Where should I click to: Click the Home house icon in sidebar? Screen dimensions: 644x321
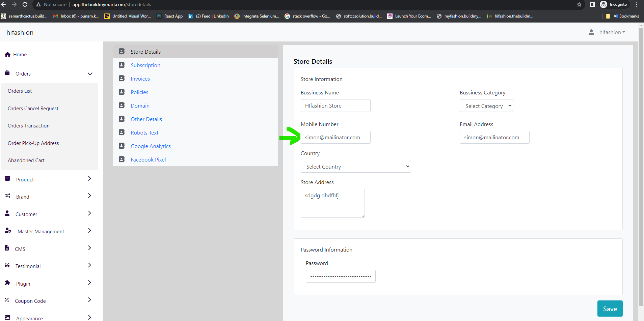tap(7, 54)
